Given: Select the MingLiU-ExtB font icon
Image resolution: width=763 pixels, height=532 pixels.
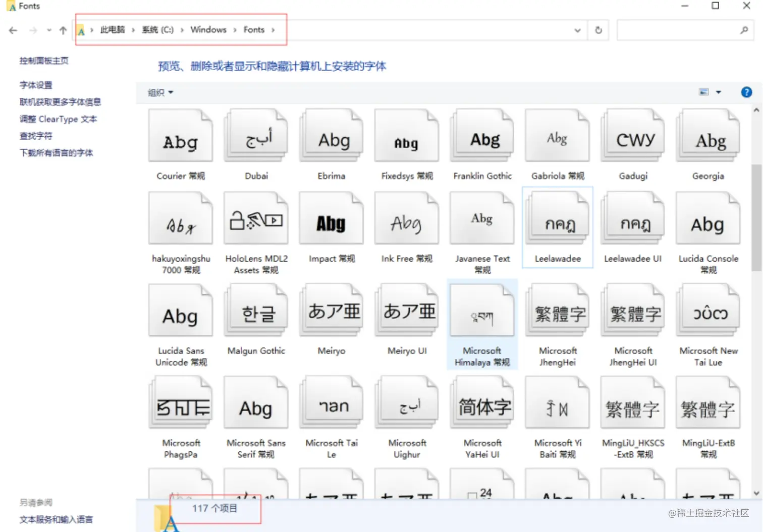Looking at the screenshot, I should point(708,403).
